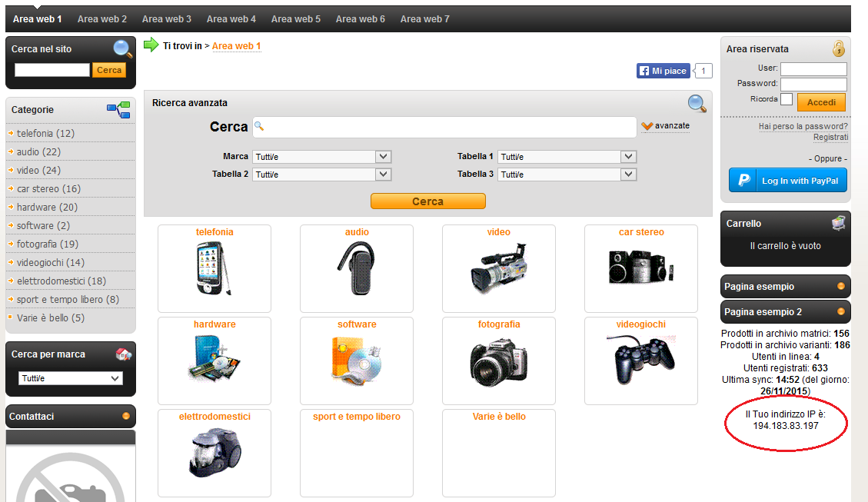
Task: Click the green breadcrumb arrow icon
Action: coord(151,45)
